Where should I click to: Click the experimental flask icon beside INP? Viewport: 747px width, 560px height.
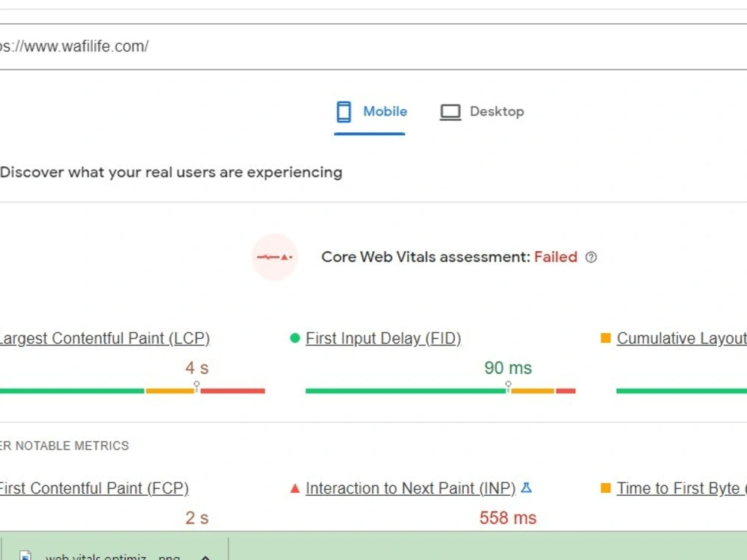click(527, 488)
